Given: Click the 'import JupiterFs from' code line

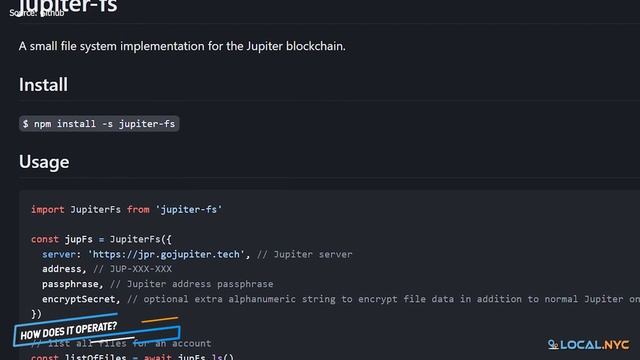Looking at the screenshot, I should click(x=127, y=210).
